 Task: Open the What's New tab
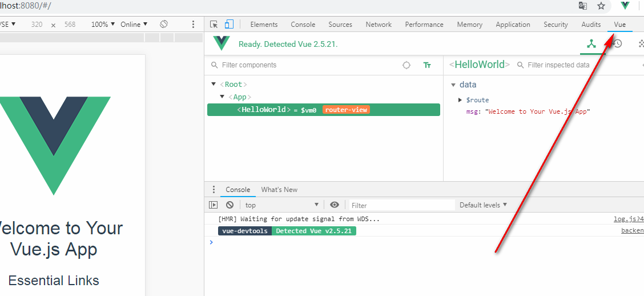tap(279, 190)
